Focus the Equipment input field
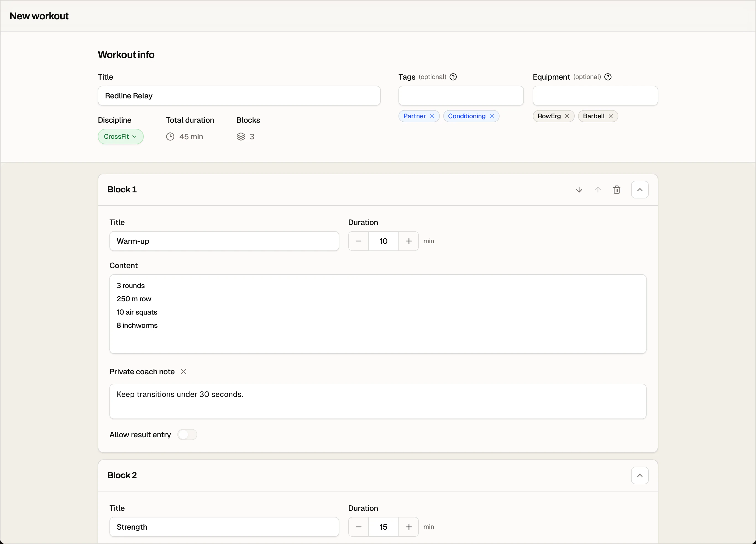Viewport: 756px width, 544px height. point(595,96)
